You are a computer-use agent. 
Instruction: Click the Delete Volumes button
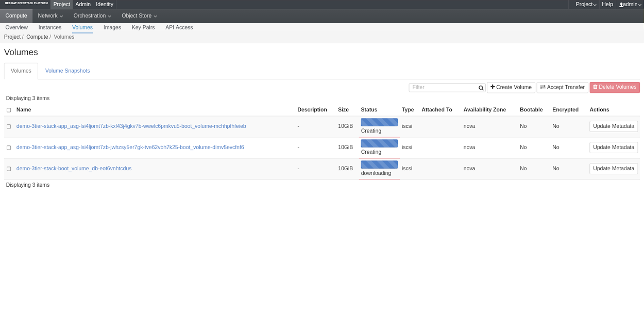615,88
